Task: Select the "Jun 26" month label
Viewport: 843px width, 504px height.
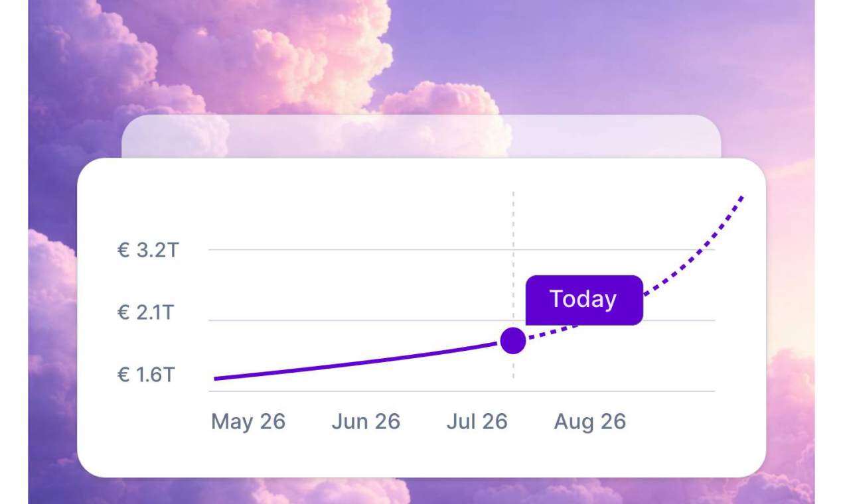Action: coord(366,422)
